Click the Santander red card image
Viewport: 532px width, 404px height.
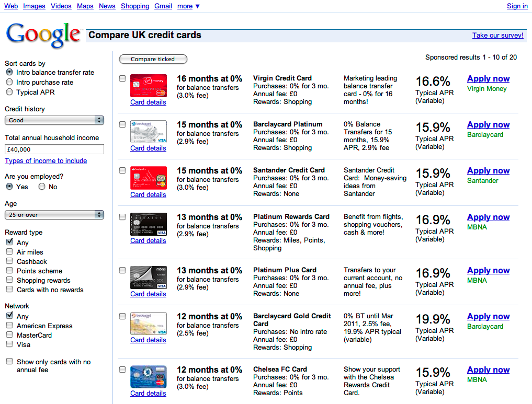pyautogui.click(x=148, y=178)
